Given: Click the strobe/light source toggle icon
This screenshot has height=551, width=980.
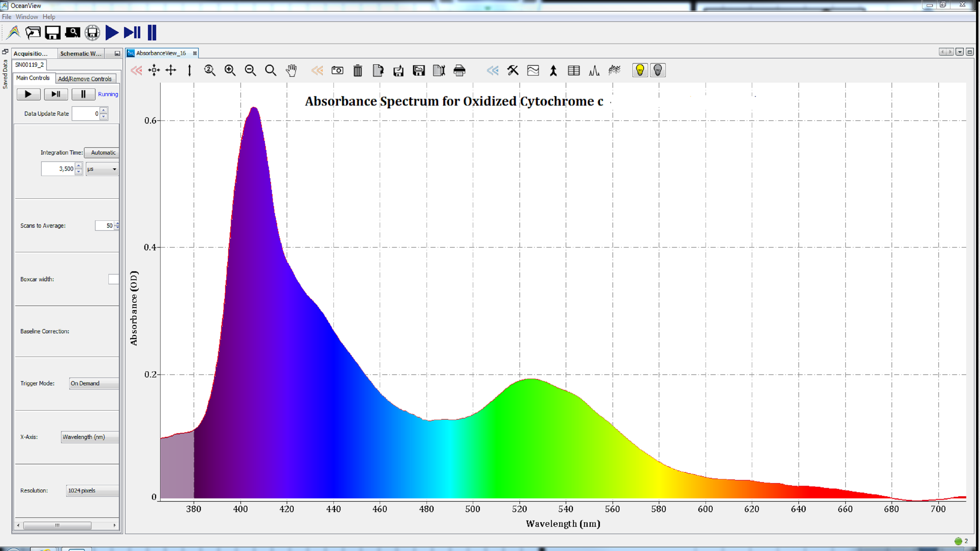Looking at the screenshot, I should (x=658, y=70).
